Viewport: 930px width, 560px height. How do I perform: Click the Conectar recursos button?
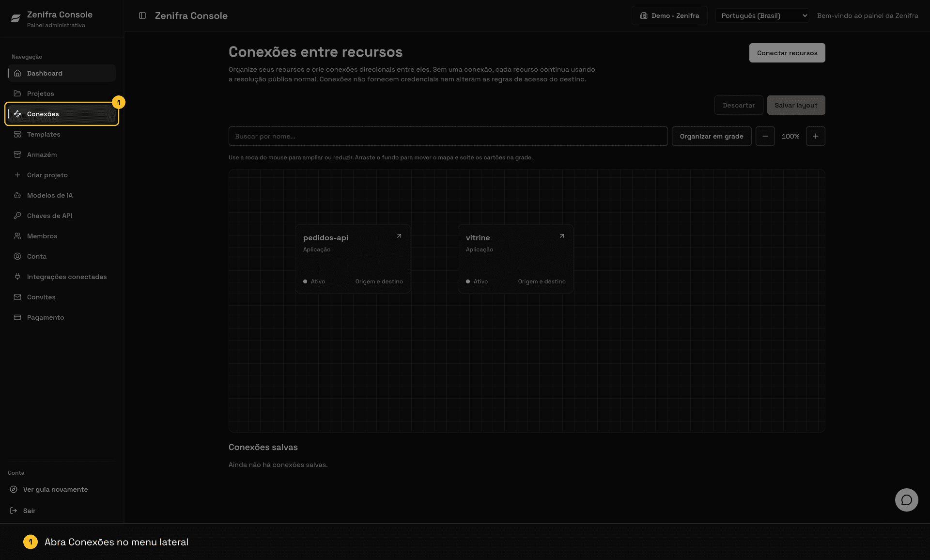[787, 53]
